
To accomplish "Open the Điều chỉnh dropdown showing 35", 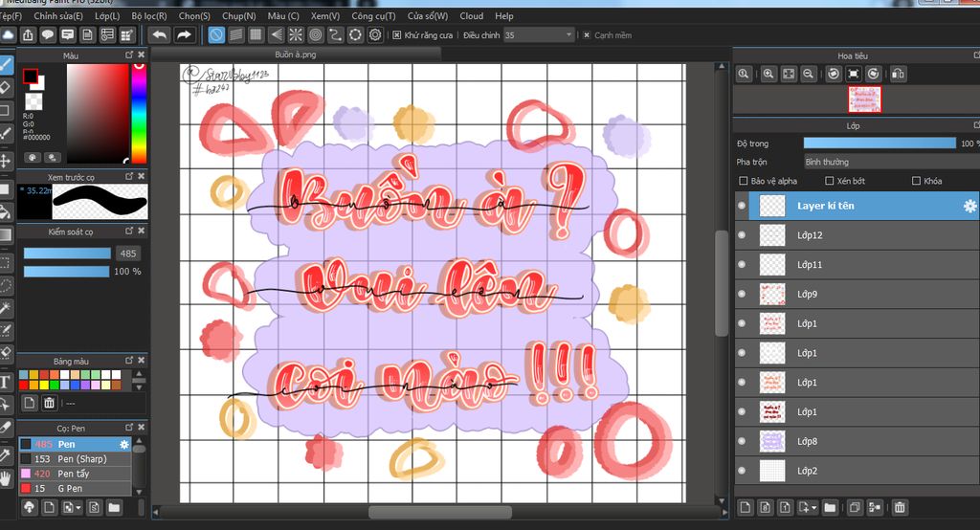I will coord(538,35).
